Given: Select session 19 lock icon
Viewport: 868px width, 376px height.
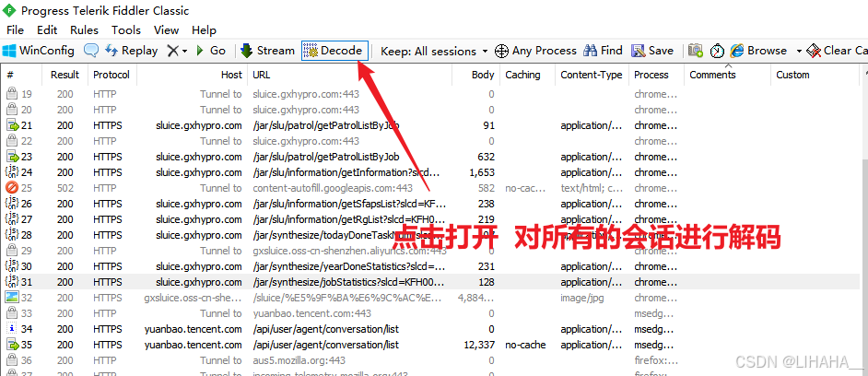Looking at the screenshot, I should point(12,94).
